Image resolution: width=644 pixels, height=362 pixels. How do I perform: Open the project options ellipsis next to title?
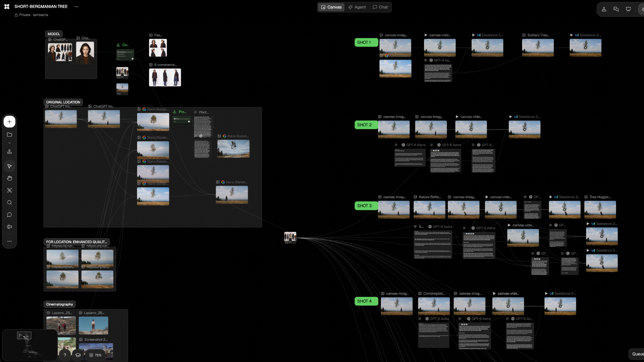click(x=76, y=6)
